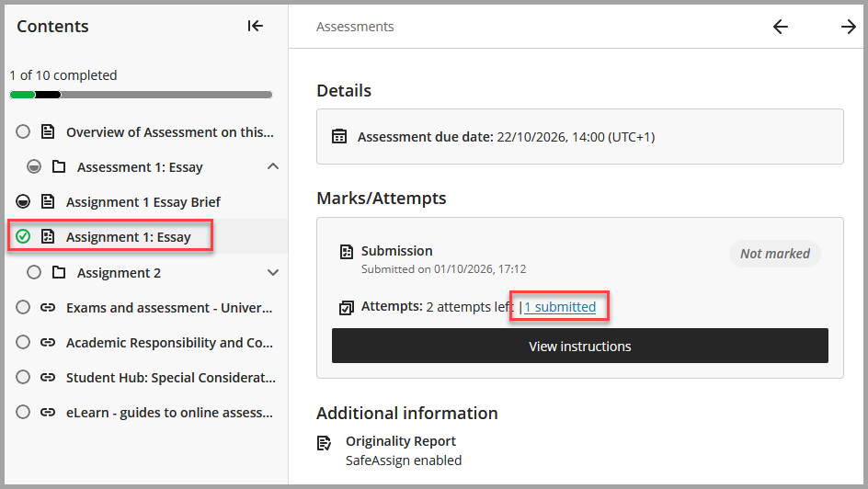Image resolution: width=868 pixels, height=489 pixels.
Task: Click the Assessment due date text
Action: (506, 137)
